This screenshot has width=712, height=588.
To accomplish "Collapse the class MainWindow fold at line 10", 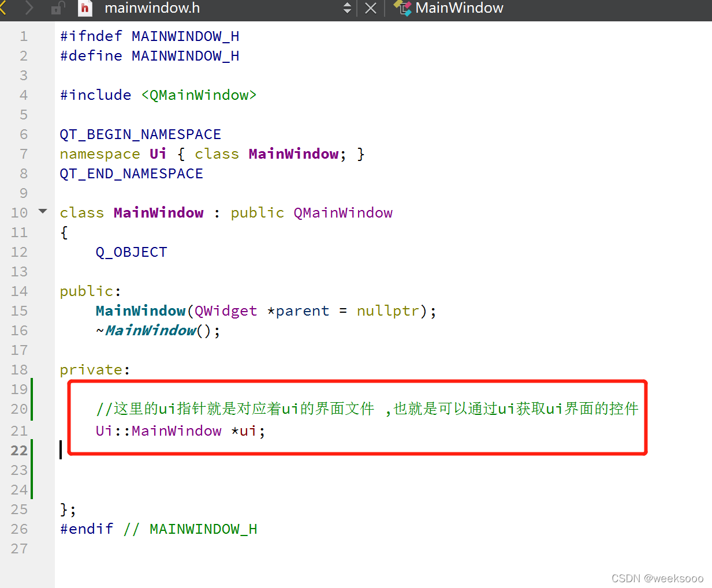I will [x=43, y=211].
